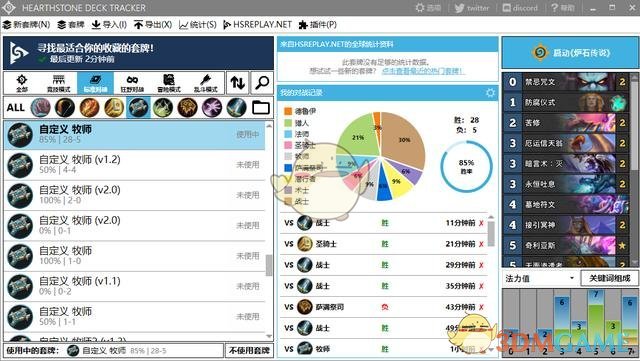Click the magnifier search decks button
Image resolution: width=640 pixels, height=361 pixels.
(262, 83)
